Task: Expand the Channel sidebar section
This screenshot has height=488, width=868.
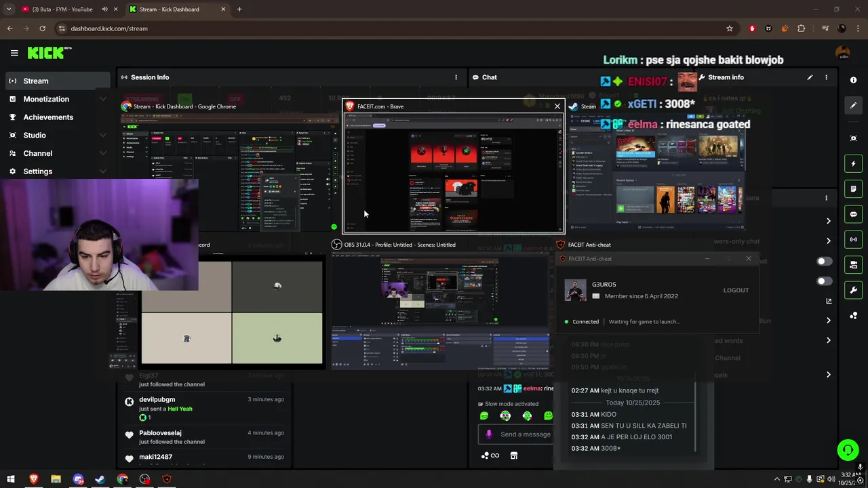Action: 103,153
